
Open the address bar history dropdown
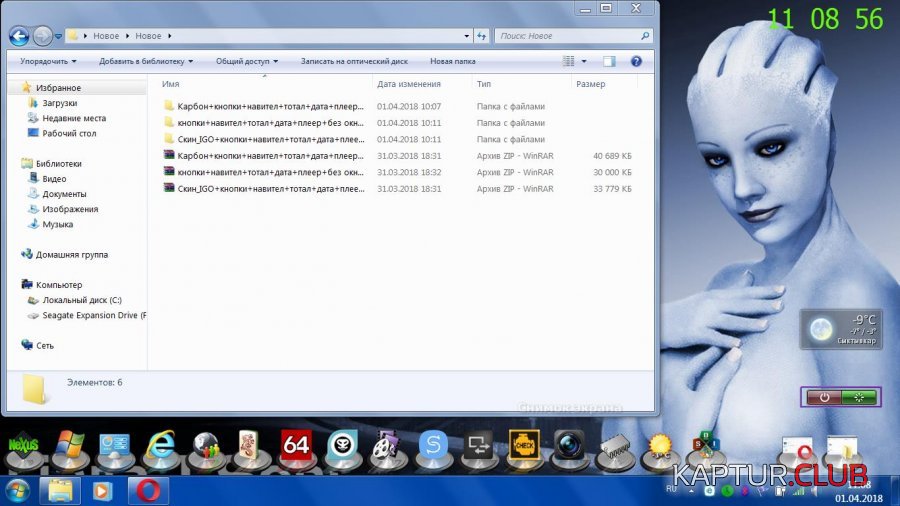click(467, 36)
